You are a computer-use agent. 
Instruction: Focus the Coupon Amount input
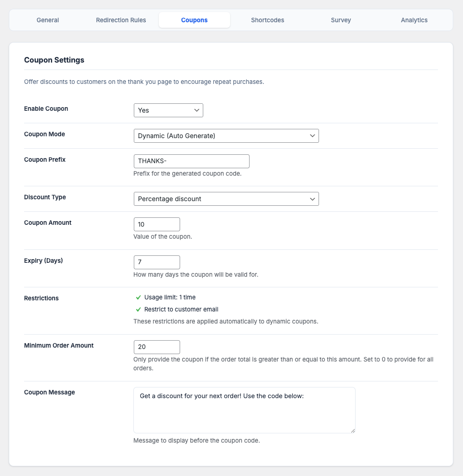pos(156,224)
